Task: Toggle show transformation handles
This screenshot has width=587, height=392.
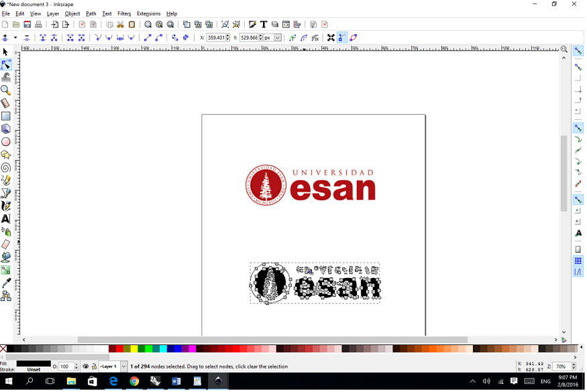Action: click(x=331, y=38)
